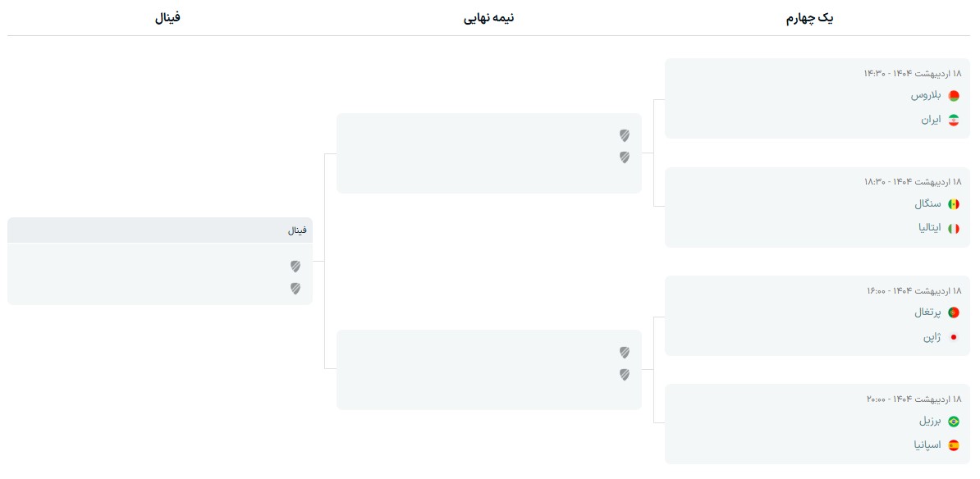
Task: Select the فینال column heading
Action: (x=167, y=18)
